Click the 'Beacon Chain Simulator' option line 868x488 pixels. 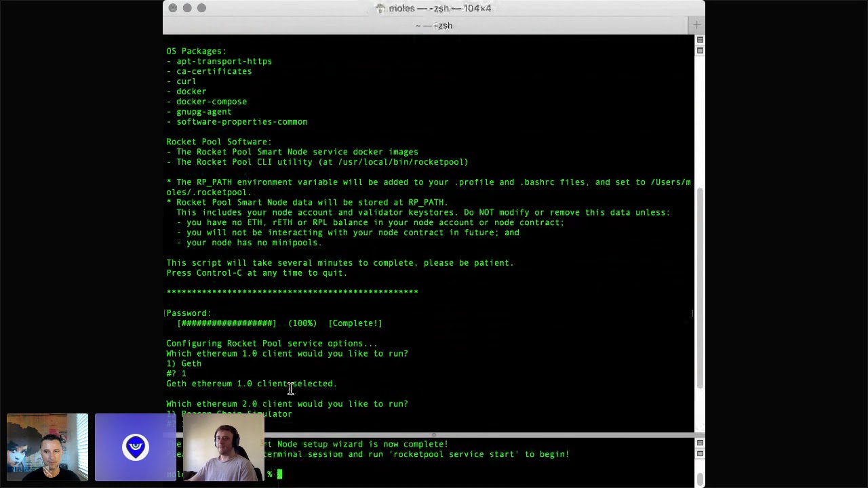(x=229, y=414)
